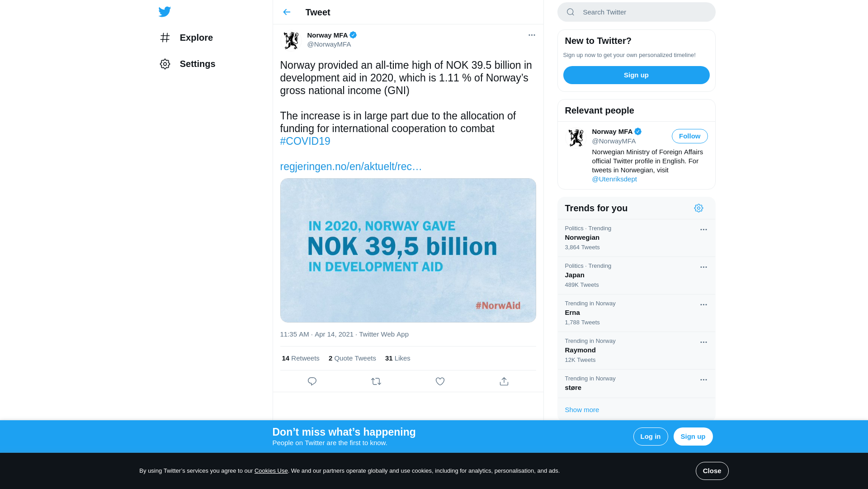868x489 pixels.
Task: Like the tweet with the heart icon
Action: (440, 381)
